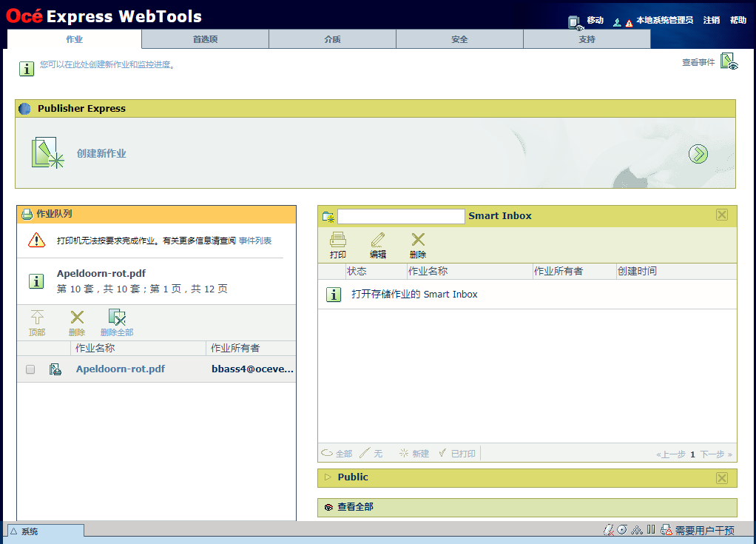Click the 查看全部 view all bar
The image size is (756, 544).
click(527, 507)
